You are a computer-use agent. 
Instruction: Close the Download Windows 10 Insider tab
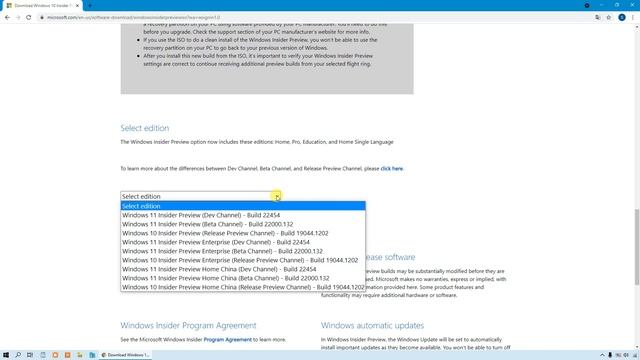(x=77, y=6)
